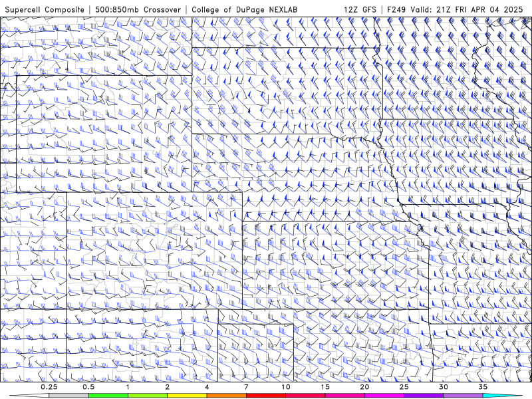Click the red legend segment between 7 and 10
532x399 pixels.
(x=265, y=396)
